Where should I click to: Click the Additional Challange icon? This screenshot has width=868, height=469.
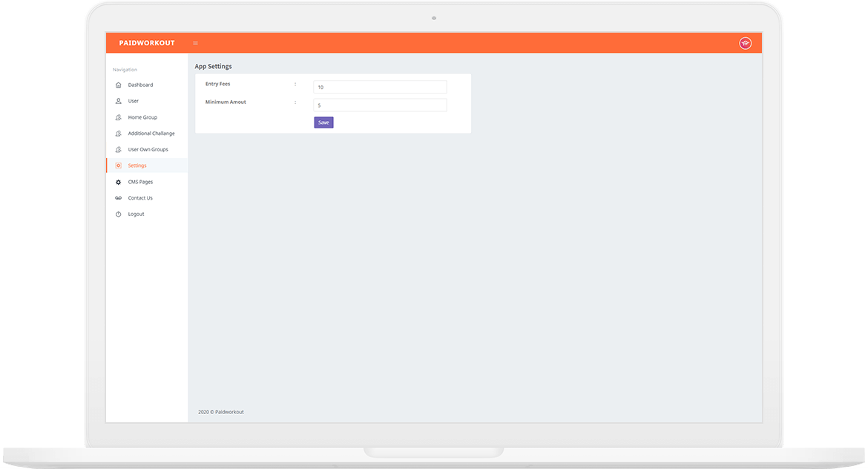tap(119, 134)
